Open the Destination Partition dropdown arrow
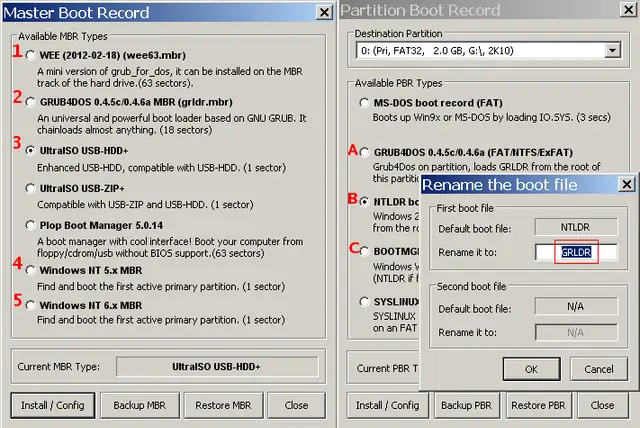640x428 pixels. tap(612, 51)
